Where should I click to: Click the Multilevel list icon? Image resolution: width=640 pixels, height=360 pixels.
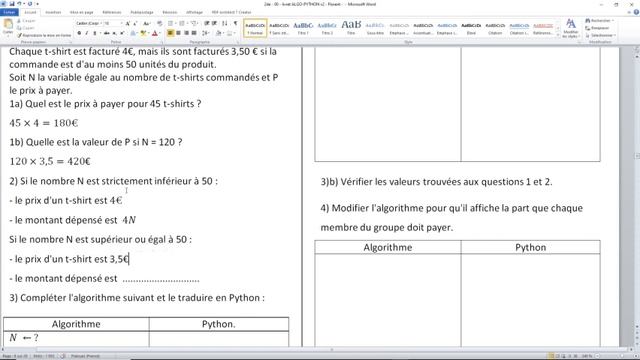[194, 24]
